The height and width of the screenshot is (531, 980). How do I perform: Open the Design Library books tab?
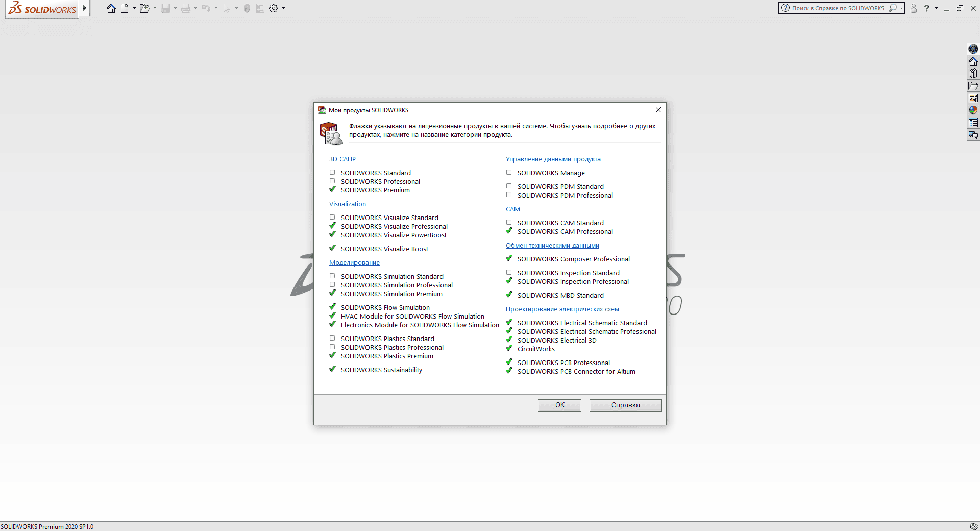pyautogui.click(x=973, y=74)
